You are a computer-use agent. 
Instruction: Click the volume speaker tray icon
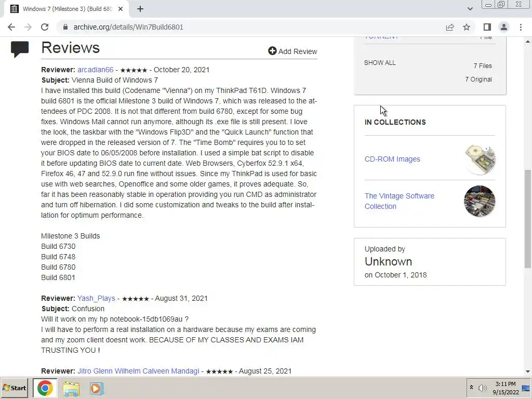pyautogui.click(x=482, y=388)
